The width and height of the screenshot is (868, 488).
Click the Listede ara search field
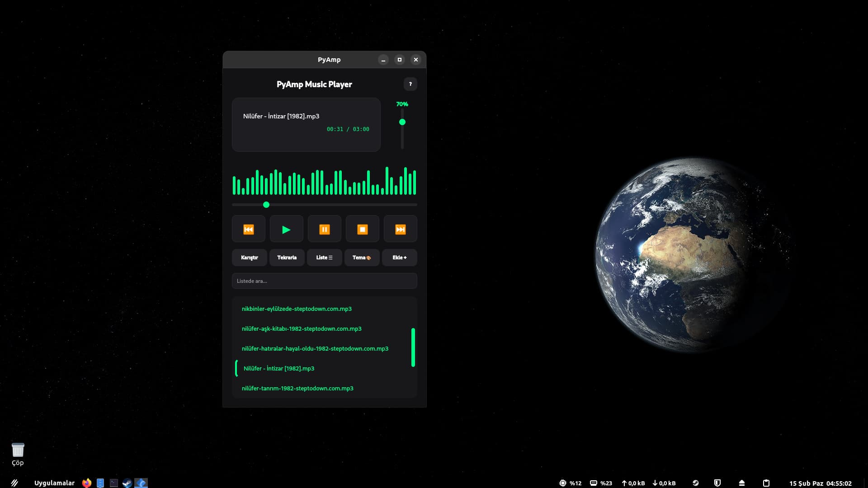[x=324, y=281]
